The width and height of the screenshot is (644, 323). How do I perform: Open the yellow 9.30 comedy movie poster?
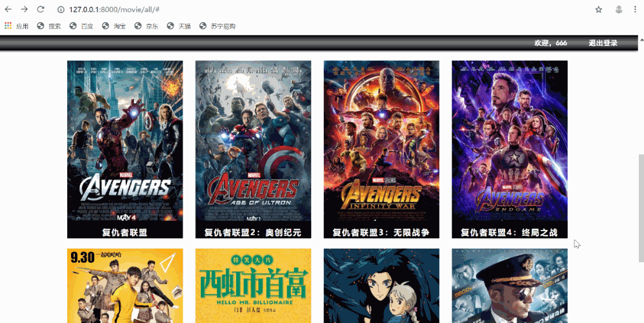(x=125, y=286)
